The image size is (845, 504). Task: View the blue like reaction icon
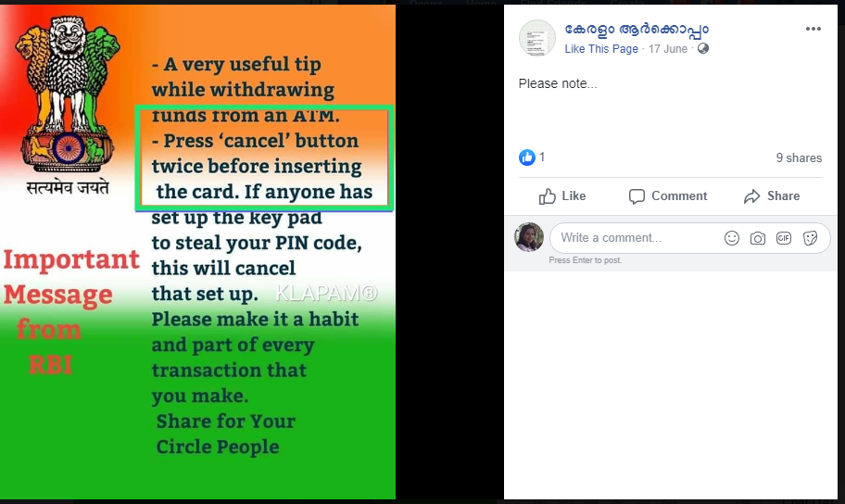[526, 157]
